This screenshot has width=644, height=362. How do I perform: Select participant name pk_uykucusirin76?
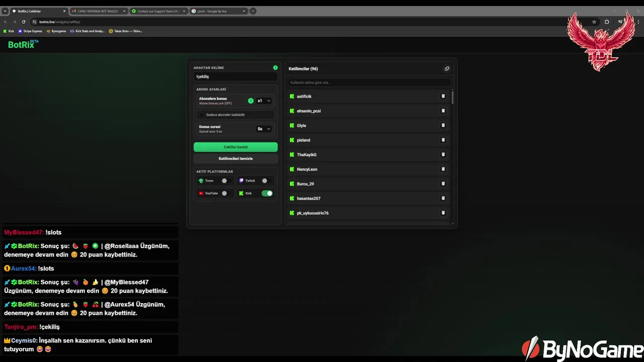[312, 213]
